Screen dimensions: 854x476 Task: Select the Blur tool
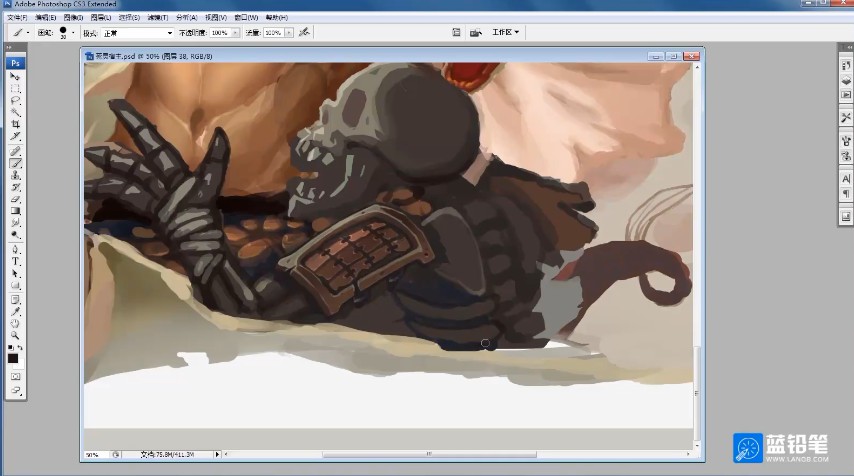15,223
